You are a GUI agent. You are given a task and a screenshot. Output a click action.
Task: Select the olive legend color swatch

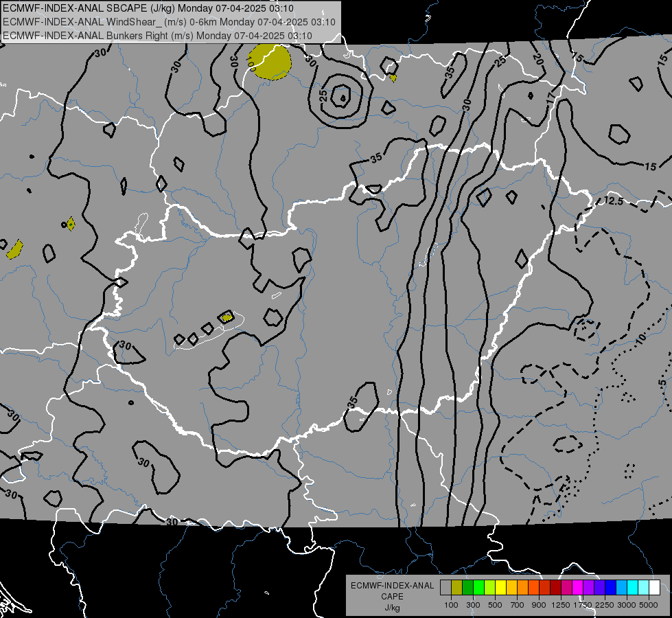[457, 588]
